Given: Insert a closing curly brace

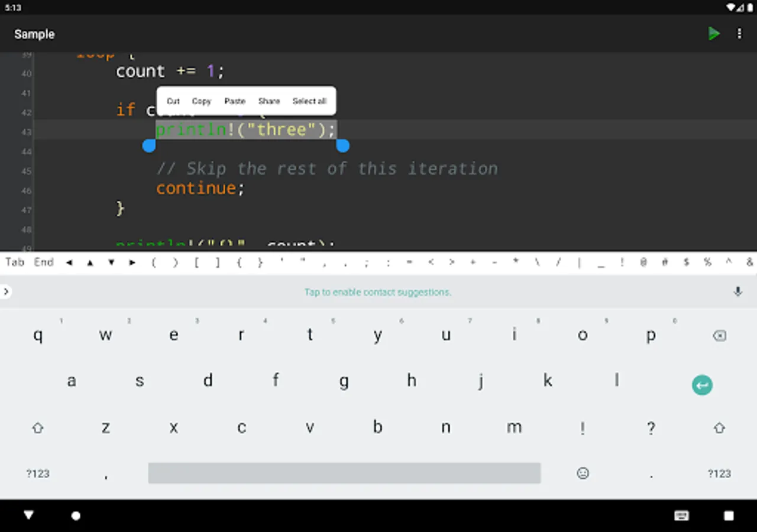Looking at the screenshot, I should tap(260, 262).
